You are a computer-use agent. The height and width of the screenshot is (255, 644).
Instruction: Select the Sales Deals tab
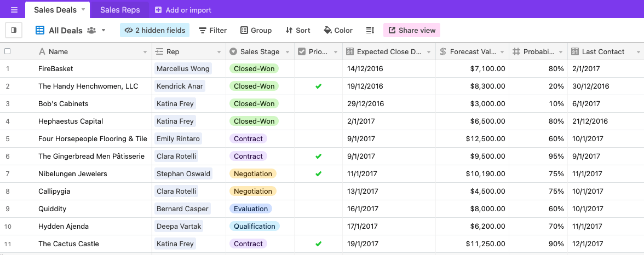55,10
